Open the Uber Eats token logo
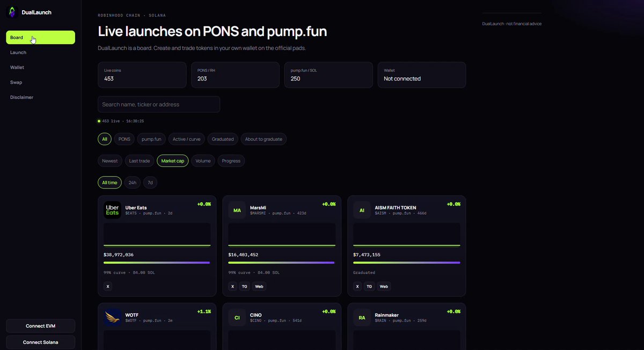 [x=112, y=210]
